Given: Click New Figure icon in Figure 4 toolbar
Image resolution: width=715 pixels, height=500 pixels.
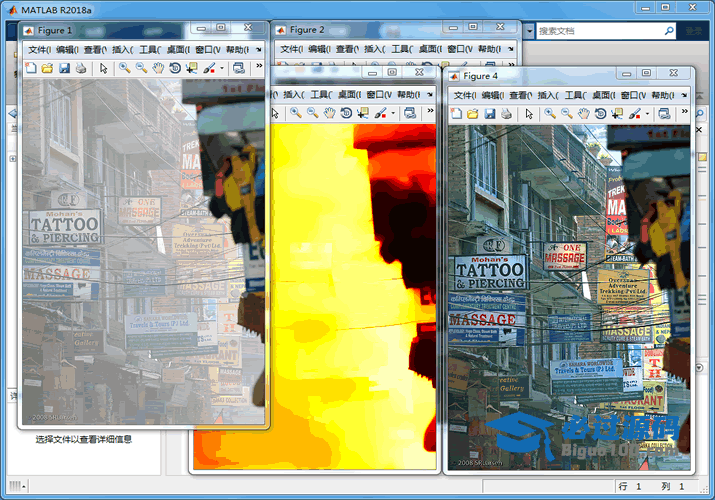Looking at the screenshot, I should tap(456, 113).
